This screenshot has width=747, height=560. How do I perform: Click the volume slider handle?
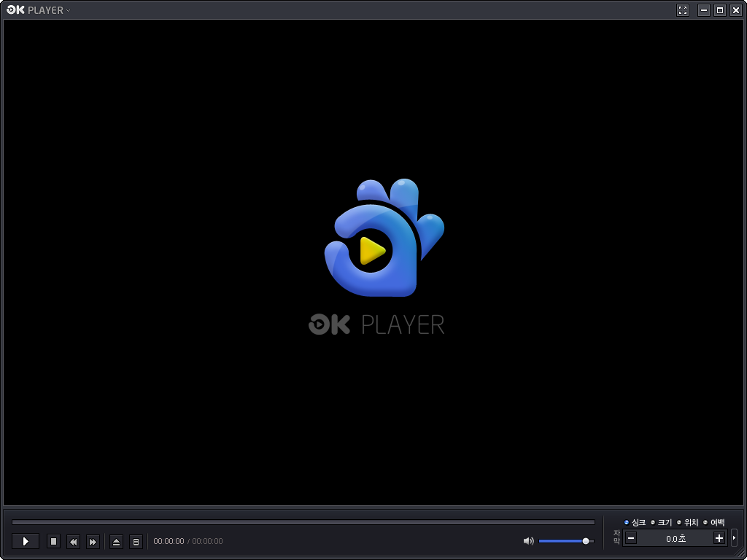586,541
